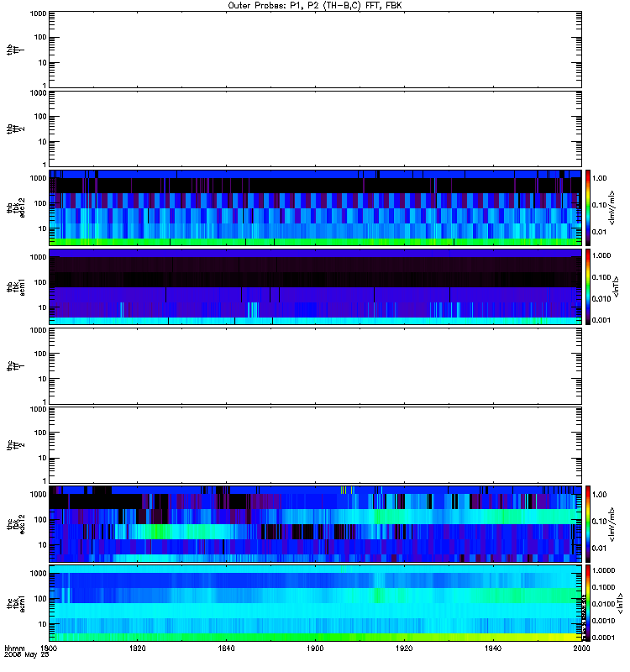Click the <|nT|> unit label beside thc scm1 color bar
The image size is (630, 672).
(x=620, y=603)
